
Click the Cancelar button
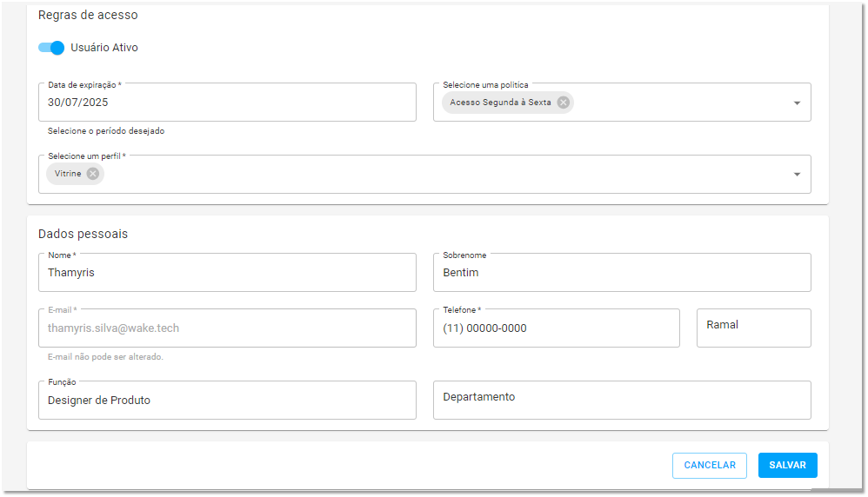(x=709, y=466)
